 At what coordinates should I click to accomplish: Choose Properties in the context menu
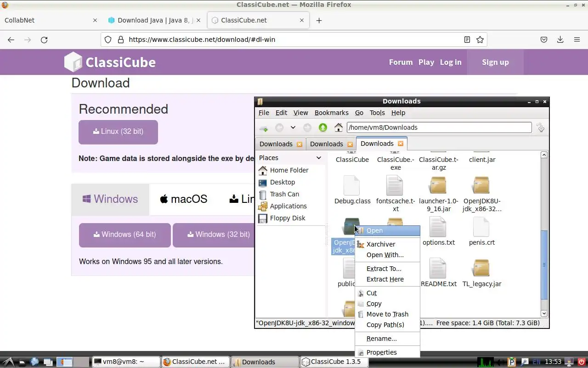pyautogui.click(x=388, y=352)
